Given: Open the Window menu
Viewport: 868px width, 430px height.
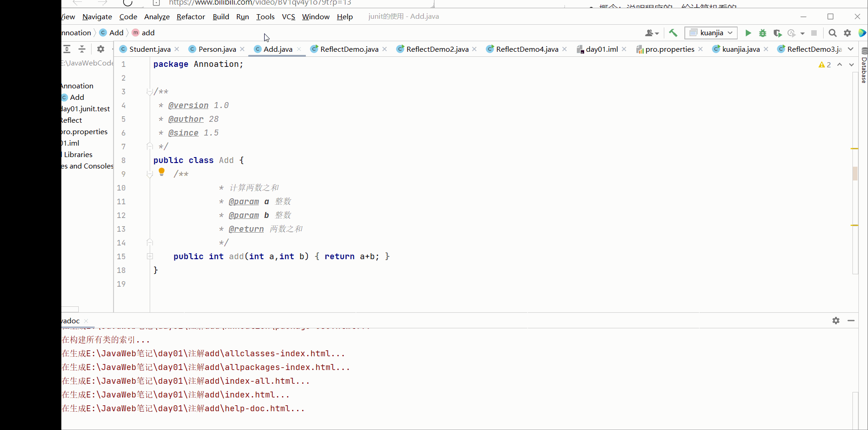Looking at the screenshot, I should click(x=316, y=16).
